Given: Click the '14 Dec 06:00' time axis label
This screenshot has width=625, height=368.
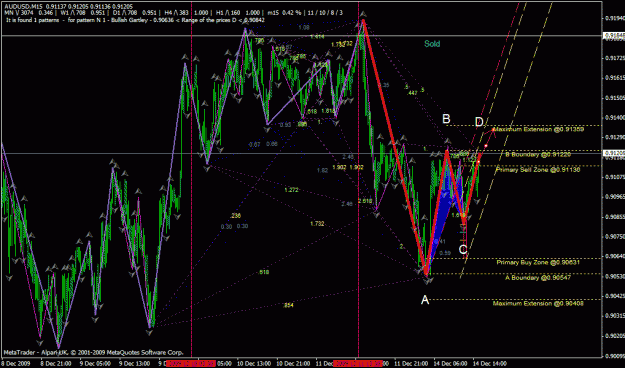Looking at the screenshot, I should click(450, 364).
